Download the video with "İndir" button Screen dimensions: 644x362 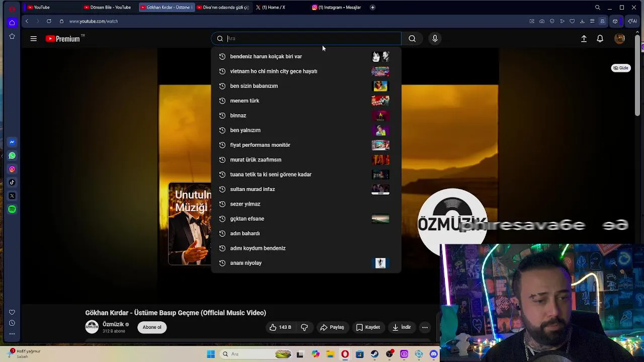click(401, 327)
